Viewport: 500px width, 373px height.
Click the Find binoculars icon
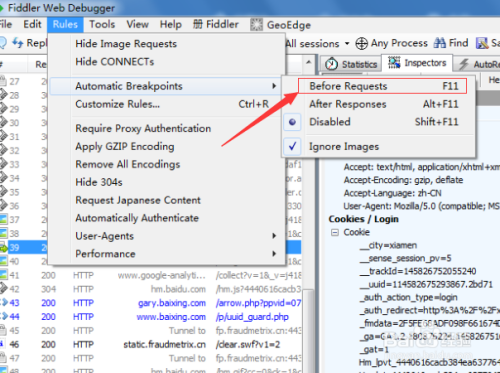click(440, 43)
